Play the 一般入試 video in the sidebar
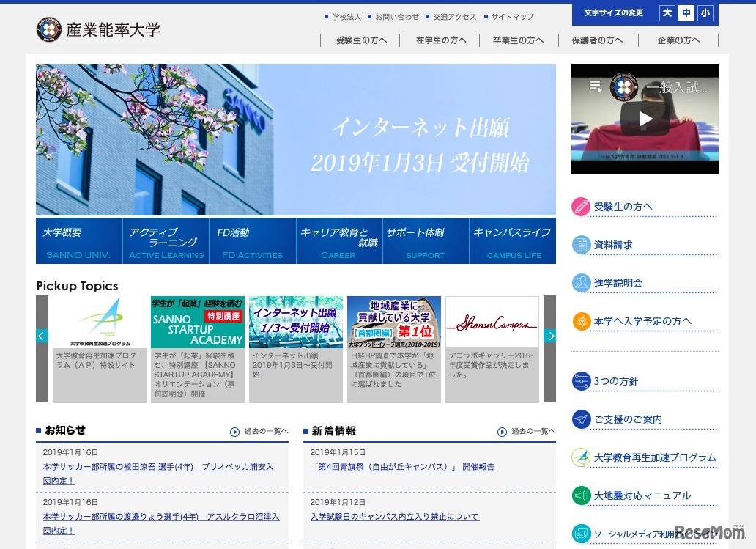The height and width of the screenshot is (549, 756). coord(644,118)
